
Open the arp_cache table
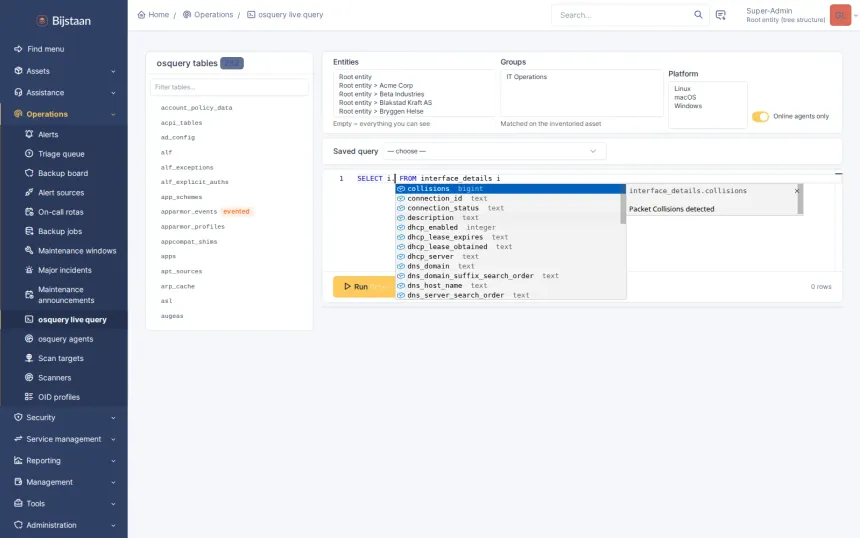click(178, 286)
